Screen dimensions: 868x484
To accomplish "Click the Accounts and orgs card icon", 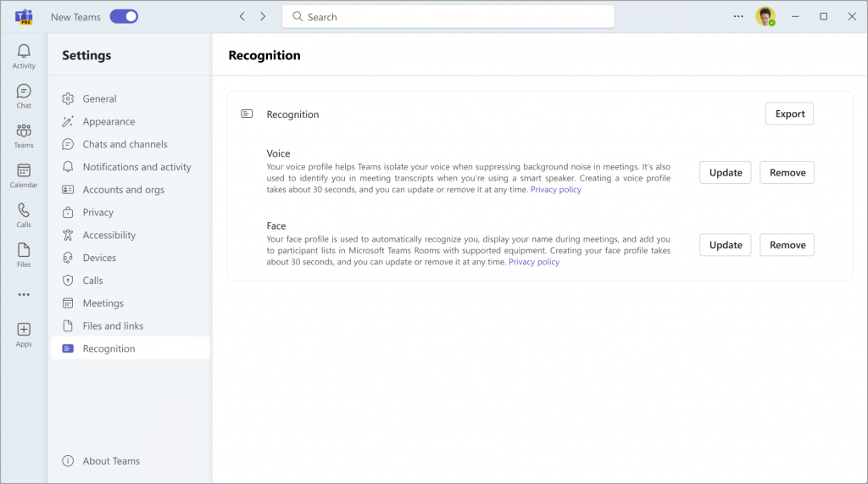I will (68, 189).
